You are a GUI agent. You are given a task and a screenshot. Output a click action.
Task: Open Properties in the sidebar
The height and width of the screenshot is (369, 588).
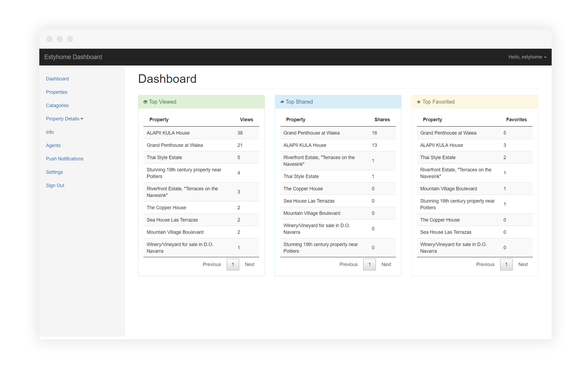[x=57, y=92]
